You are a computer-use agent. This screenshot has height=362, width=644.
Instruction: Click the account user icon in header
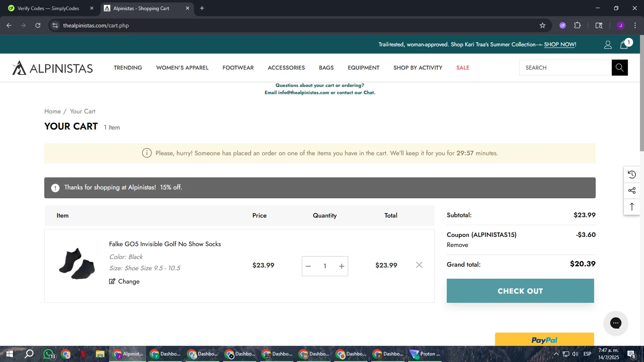(x=608, y=45)
